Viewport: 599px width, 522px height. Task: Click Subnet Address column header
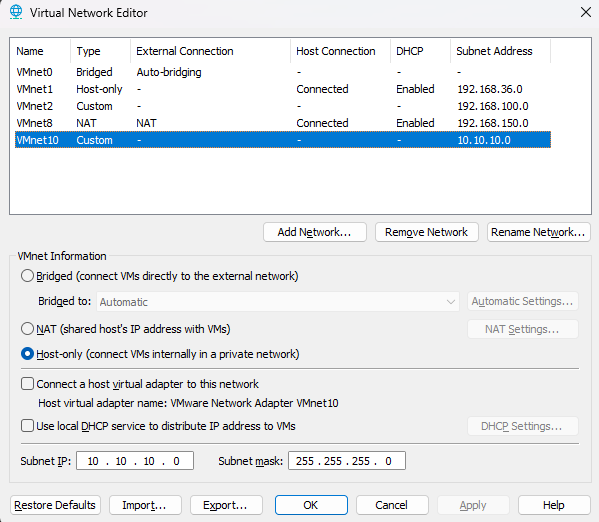[500, 51]
